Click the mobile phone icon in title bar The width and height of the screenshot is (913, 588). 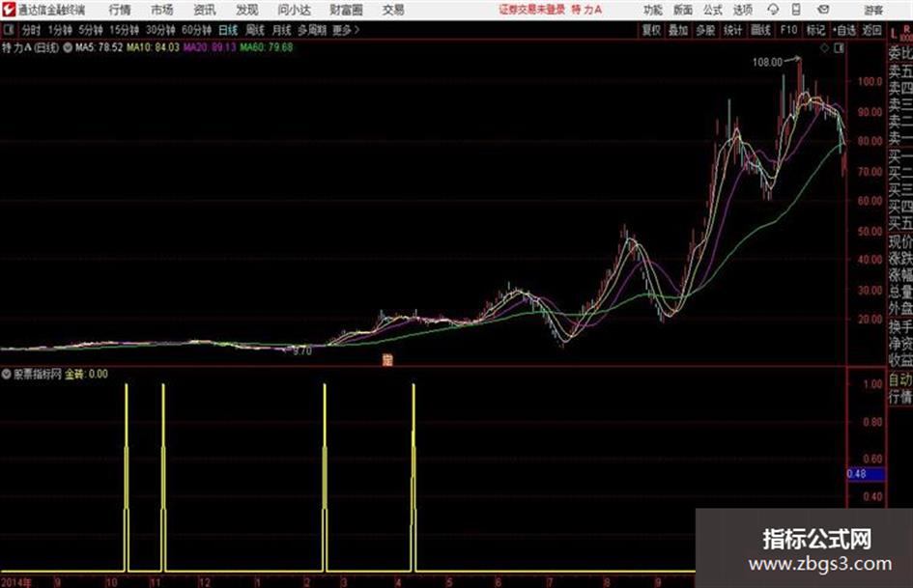796,10
